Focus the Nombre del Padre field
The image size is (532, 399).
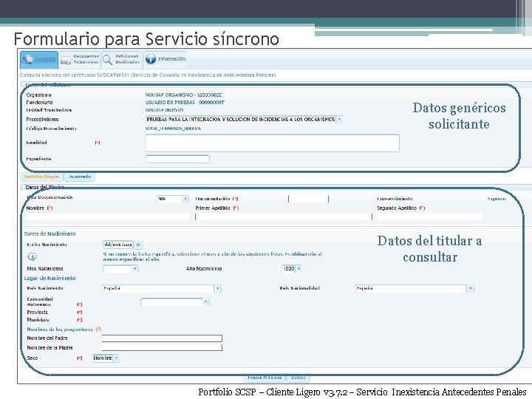click(162, 338)
